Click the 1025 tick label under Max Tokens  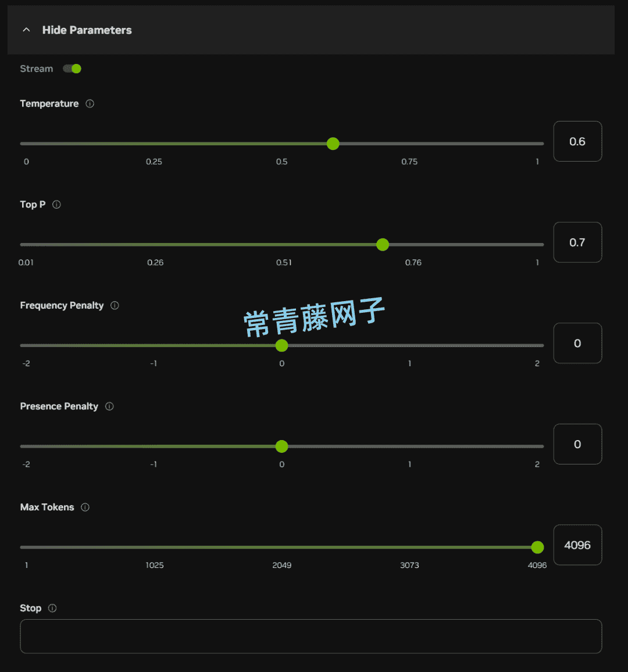coord(155,565)
